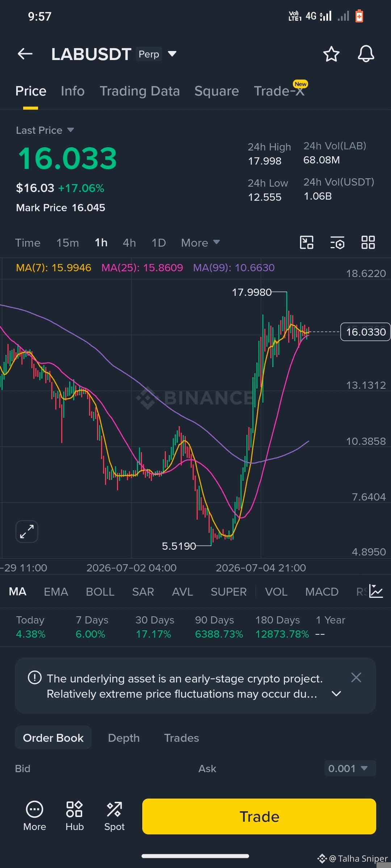This screenshot has width=391, height=868.
Task: Select the 1D chart interval
Action: [159, 243]
